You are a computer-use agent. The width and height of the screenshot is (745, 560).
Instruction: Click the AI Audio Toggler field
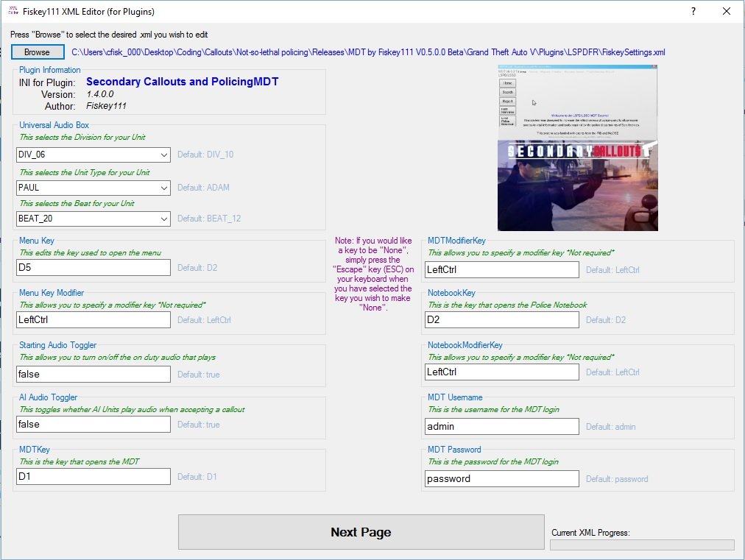click(x=93, y=425)
